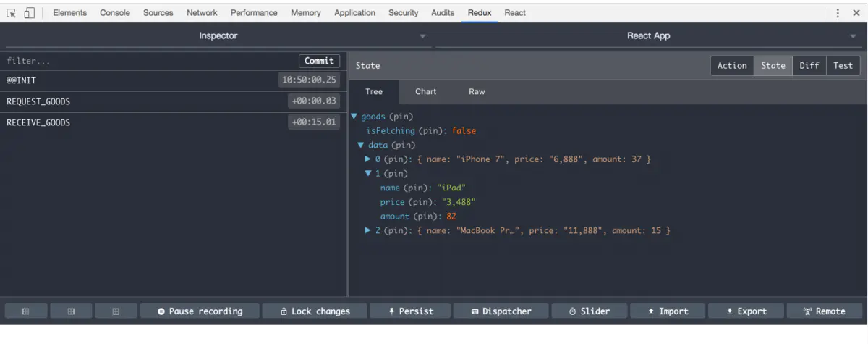
Task: Switch to middle layout icon in bottom bar
Action: pyautogui.click(x=71, y=311)
